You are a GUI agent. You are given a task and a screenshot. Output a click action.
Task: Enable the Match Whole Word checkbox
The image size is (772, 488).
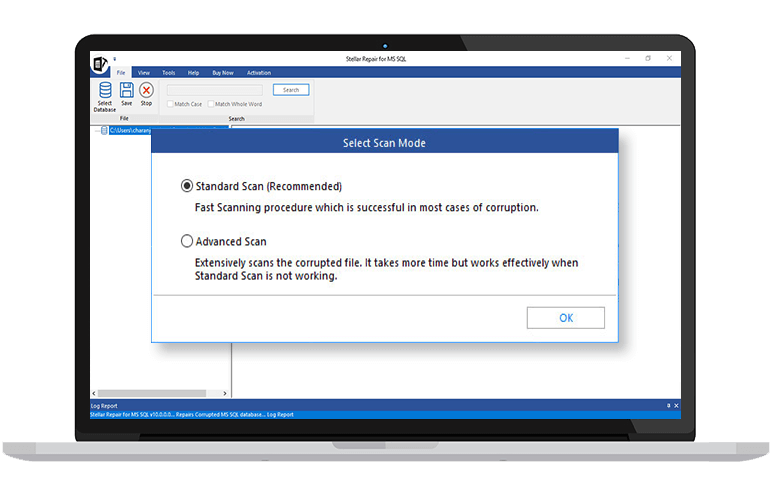(x=211, y=104)
